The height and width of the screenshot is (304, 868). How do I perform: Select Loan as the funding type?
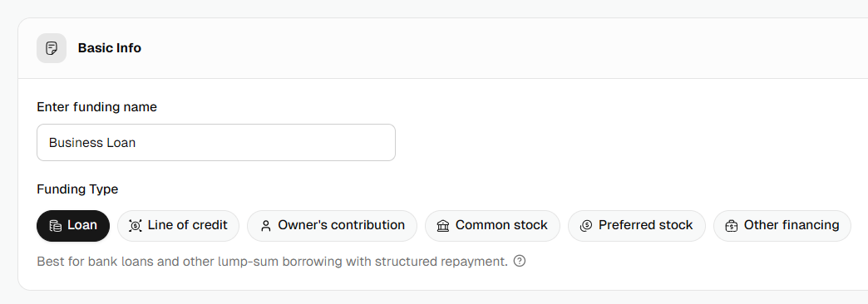pos(73,226)
